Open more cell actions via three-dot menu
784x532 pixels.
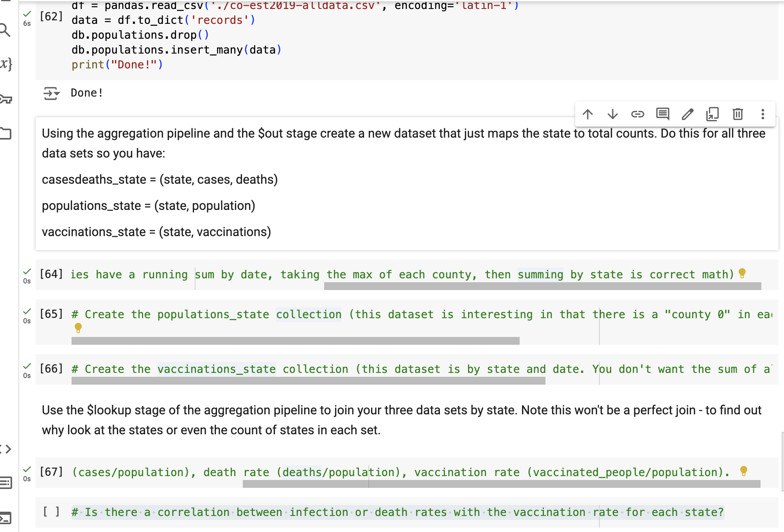[x=762, y=114]
